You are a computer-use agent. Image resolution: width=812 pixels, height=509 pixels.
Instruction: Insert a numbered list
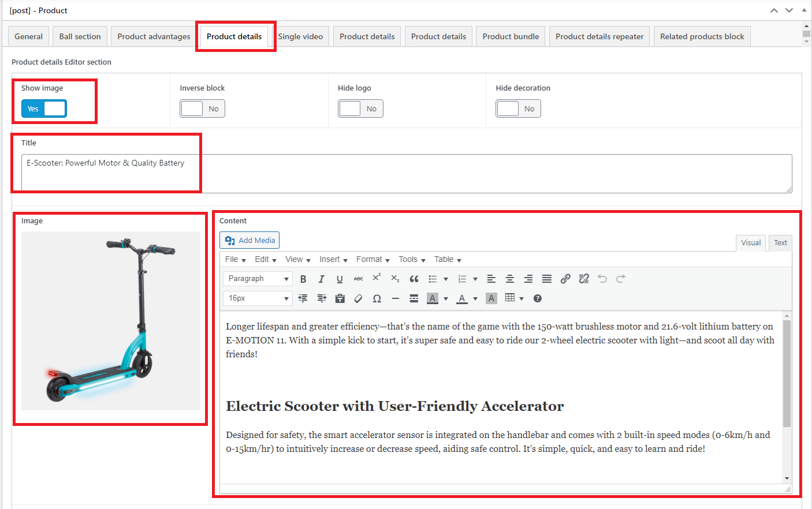pyautogui.click(x=462, y=279)
